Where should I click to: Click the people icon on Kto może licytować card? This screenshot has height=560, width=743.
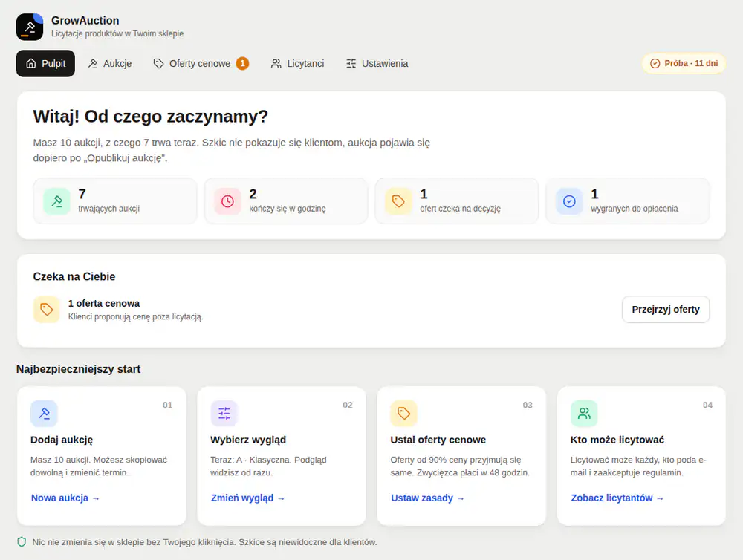[584, 414]
